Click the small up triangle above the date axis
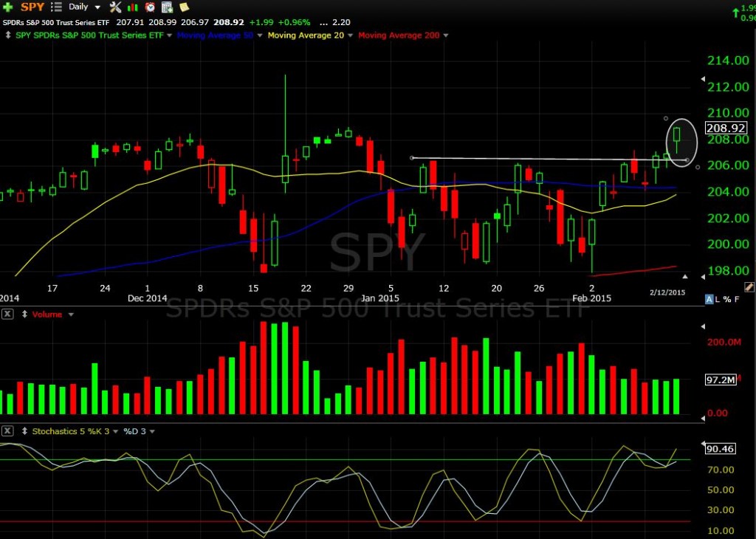Screen dimensions: 756x539 (685, 276)
